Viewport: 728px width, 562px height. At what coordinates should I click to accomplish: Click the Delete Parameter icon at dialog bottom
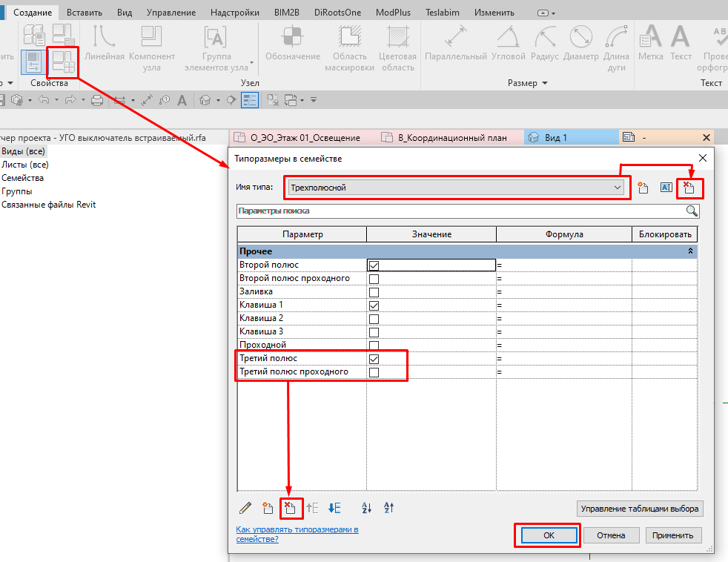pyautogui.click(x=290, y=508)
